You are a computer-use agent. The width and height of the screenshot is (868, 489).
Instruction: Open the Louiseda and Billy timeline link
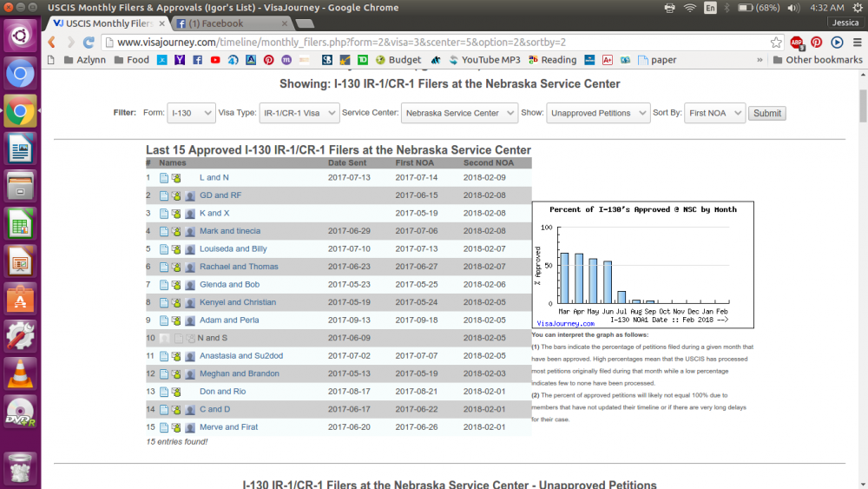(233, 248)
